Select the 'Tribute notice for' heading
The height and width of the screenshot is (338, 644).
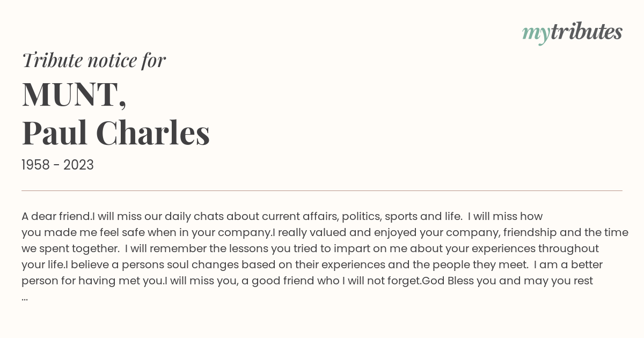pyautogui.click(x=93, y=61)
